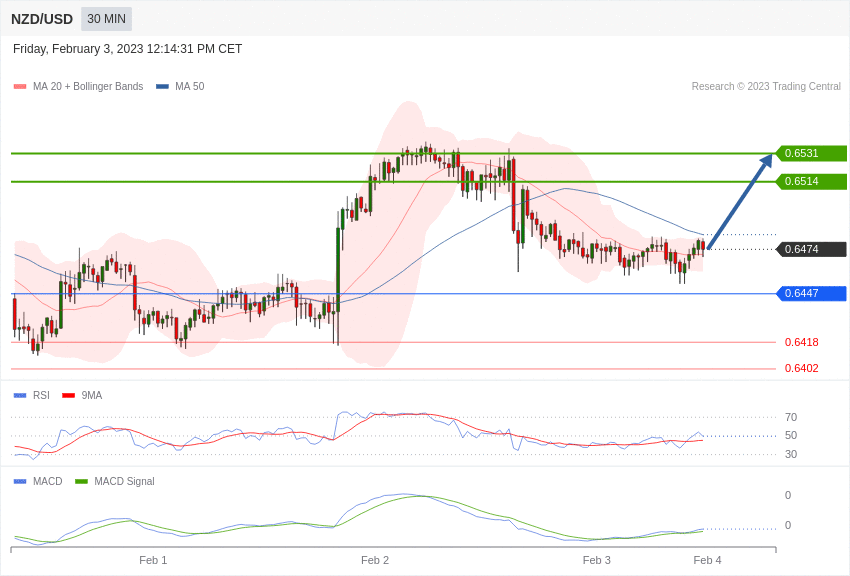This screenshot has width=850, height=576.
Task: Click the Feb 4 date axis label
Action: pyautogui.click(x=707, y=560)
